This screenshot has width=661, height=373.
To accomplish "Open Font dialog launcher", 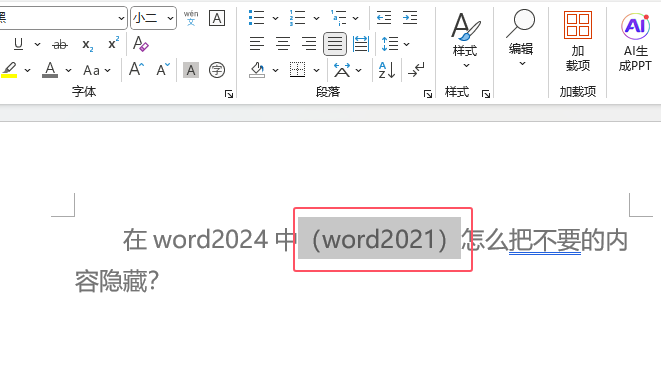I will (229, 94).
